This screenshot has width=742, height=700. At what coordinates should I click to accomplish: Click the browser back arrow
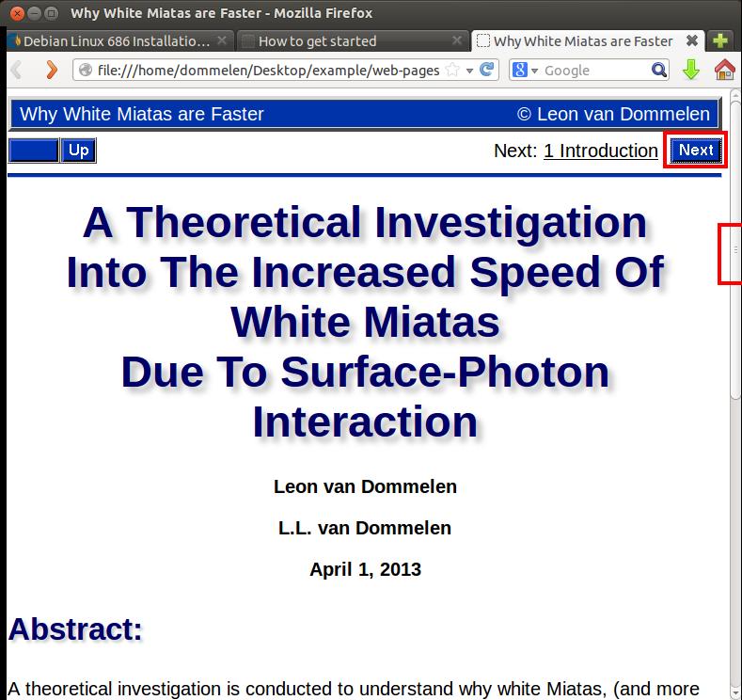pyautogui.click(x=17, y=70)
